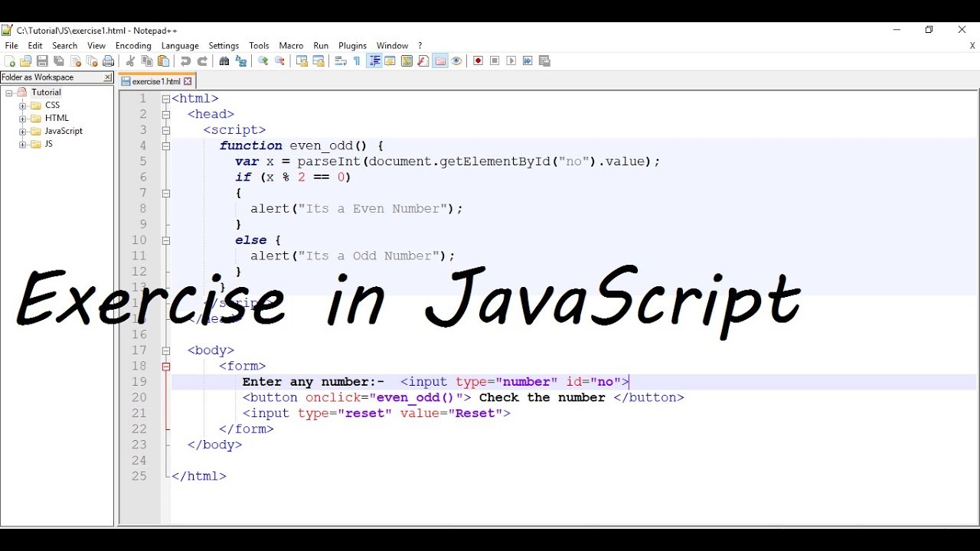Undo the last edit with the Undo icon
This screenshot has width=980, height=551.
[x=185, y=61]
